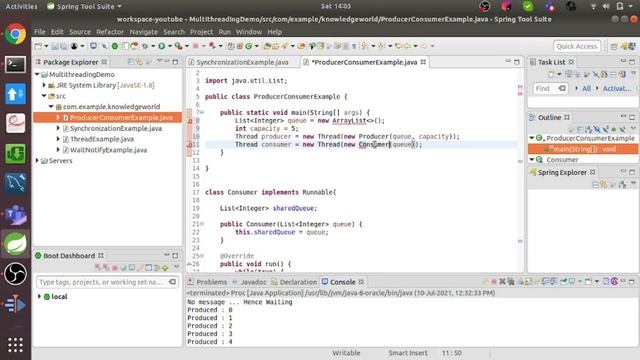Open Google Chrome from the dock
Image resolution: width=640 pixels, height=360 pixels.
16,34
